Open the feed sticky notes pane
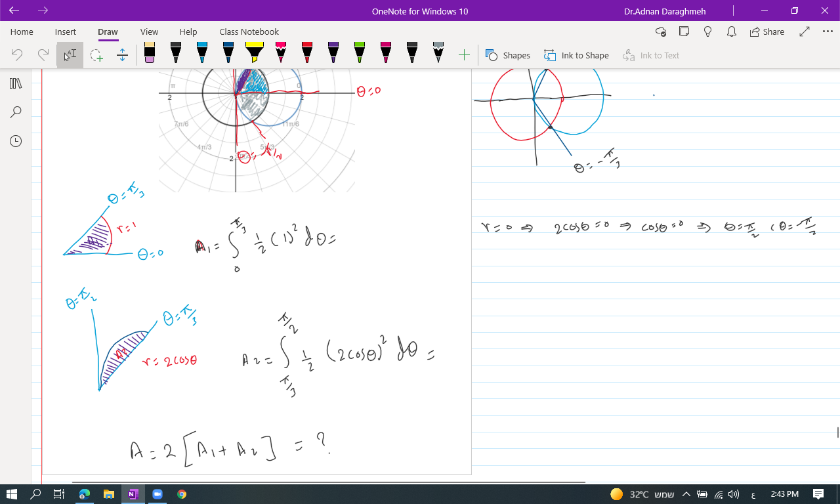The height and width of the screenshot is (504, 840). [x=684, y=31]
